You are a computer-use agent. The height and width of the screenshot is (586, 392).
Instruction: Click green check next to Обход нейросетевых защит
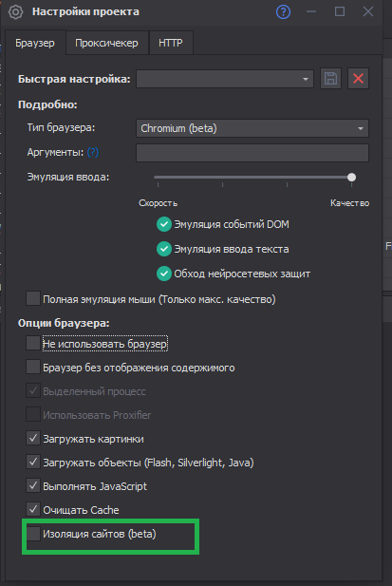point(164,274)
